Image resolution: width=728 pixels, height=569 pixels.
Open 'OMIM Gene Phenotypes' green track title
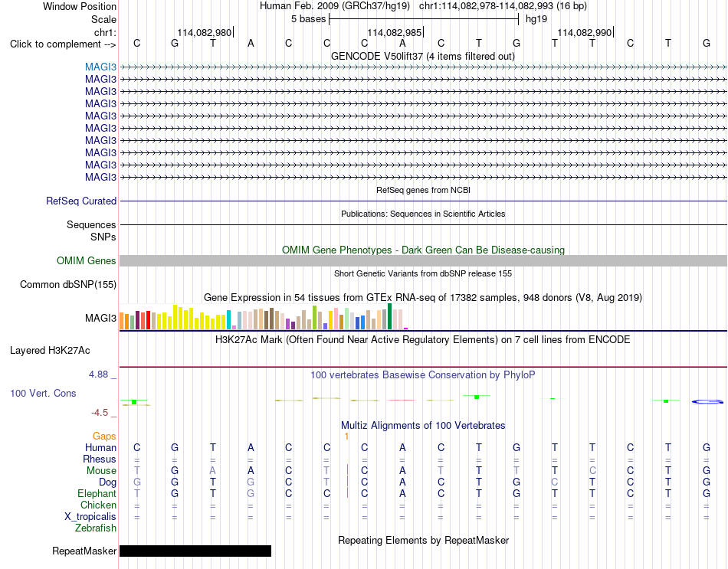tap(423, 250)
